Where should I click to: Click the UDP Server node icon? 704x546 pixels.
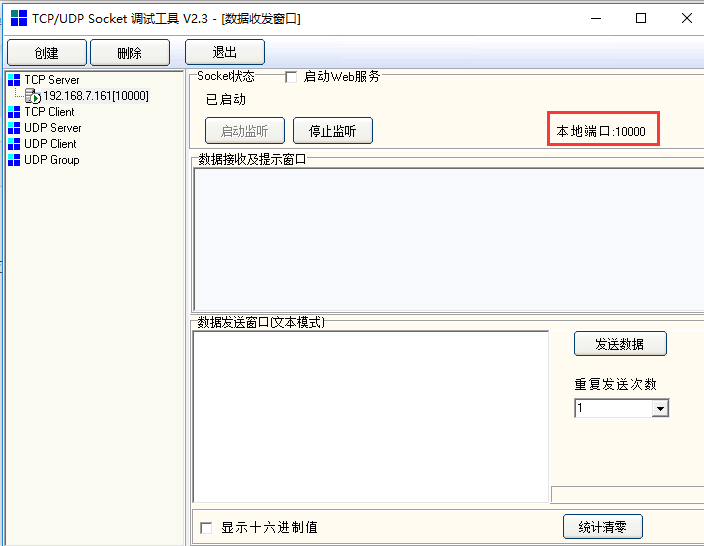(14, 128)
